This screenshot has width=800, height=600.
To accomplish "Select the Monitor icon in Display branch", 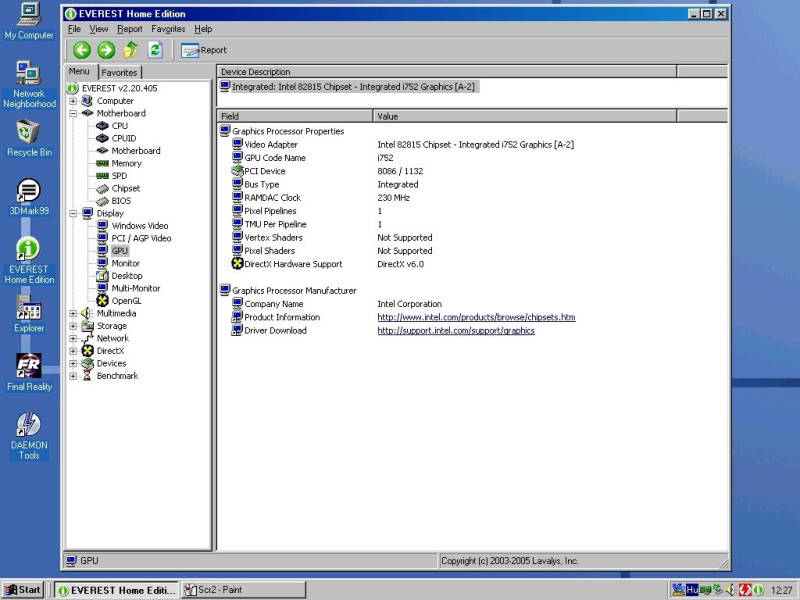I will (x=102, y=263).
